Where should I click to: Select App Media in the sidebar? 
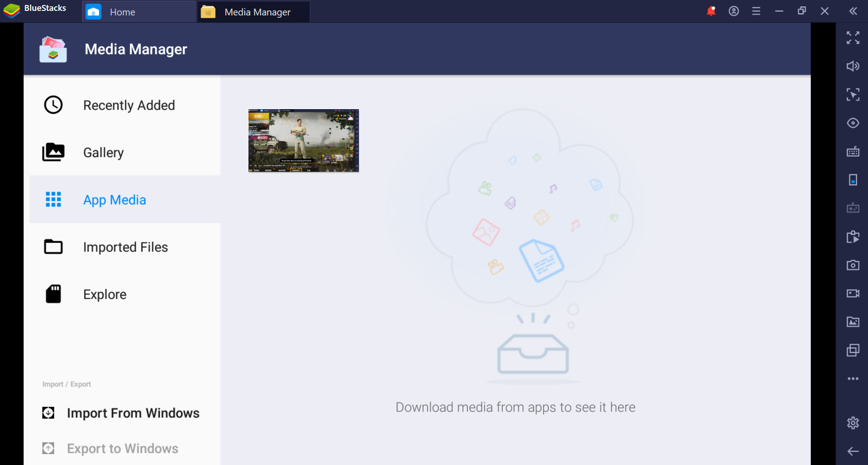coord(125,200)
